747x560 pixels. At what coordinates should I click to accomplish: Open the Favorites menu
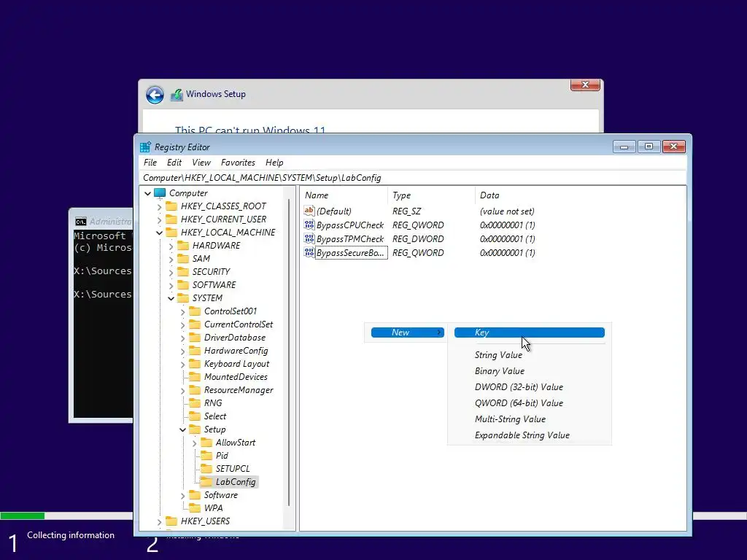point(238,163)
